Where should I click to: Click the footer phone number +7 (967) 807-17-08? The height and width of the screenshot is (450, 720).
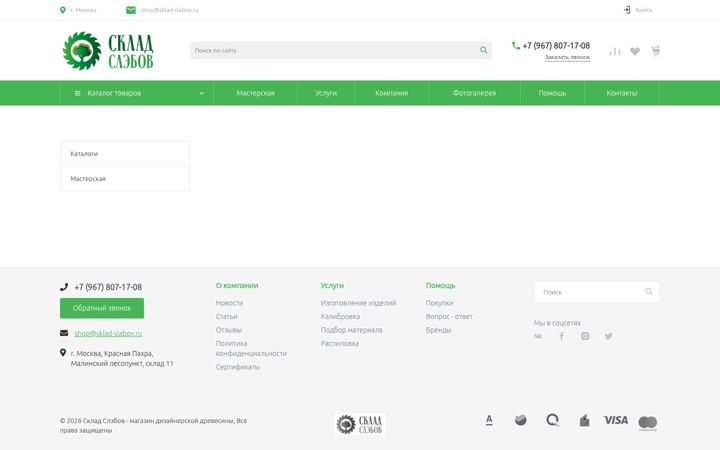108,287
